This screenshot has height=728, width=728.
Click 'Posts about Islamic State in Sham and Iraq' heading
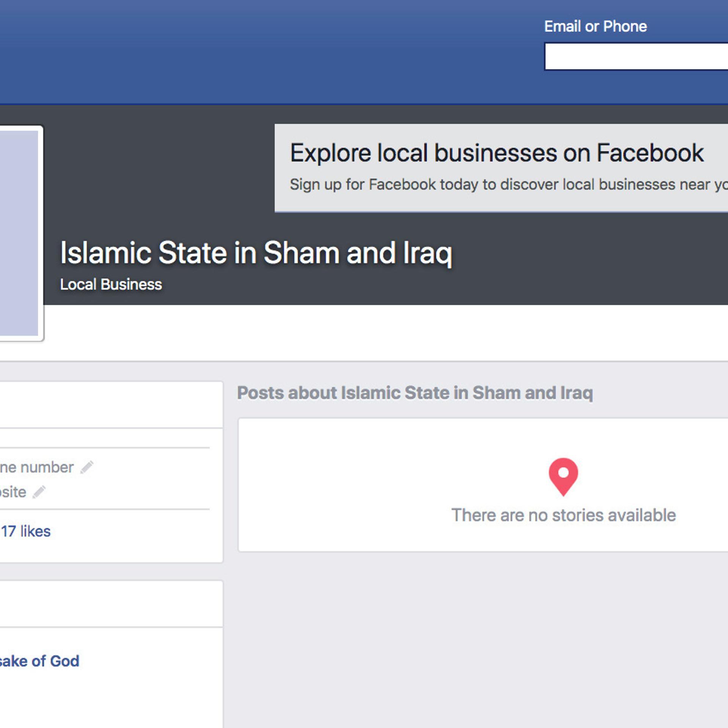[x=415, y=393]
